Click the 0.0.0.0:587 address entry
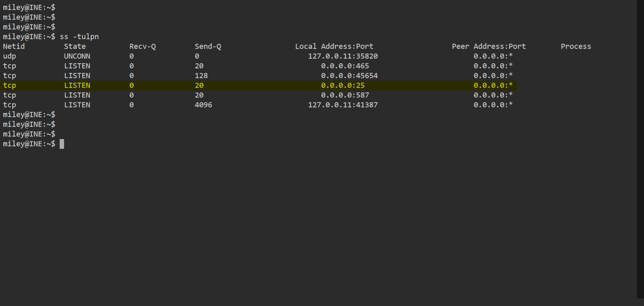 tap(345, 95)
